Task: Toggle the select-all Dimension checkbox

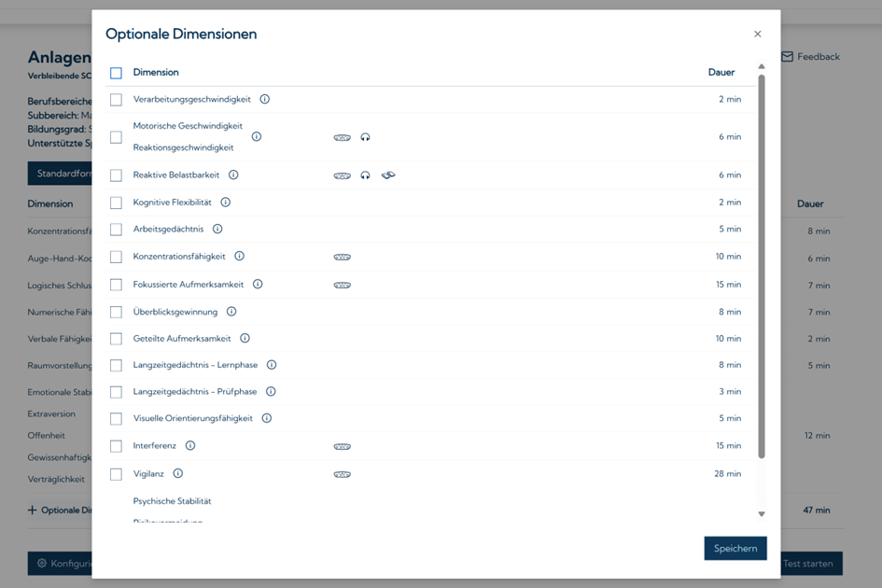Action: click(116, 73)
